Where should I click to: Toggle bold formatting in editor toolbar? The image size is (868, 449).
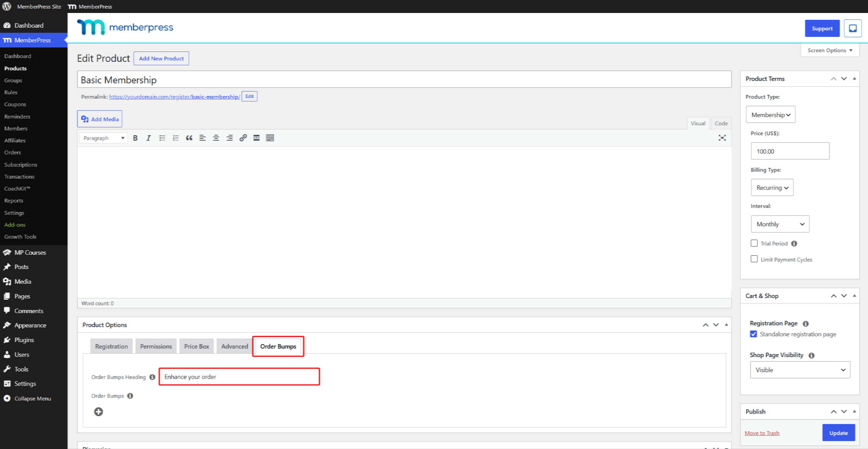coord(135,138)
